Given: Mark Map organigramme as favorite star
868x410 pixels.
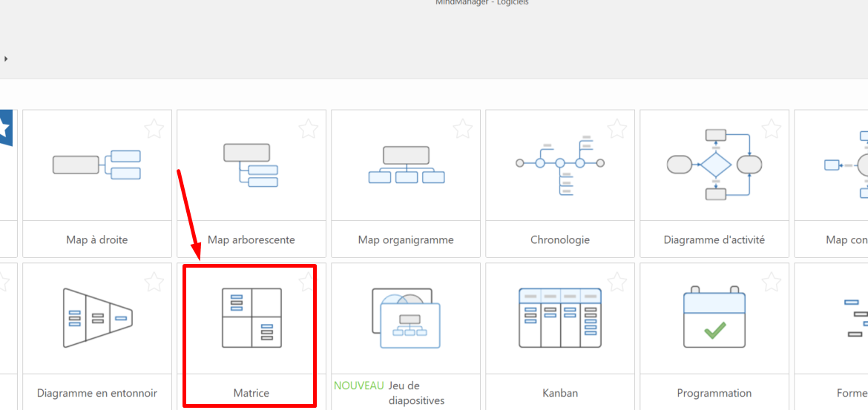Looking at the screenshot, I should [462, 129].
